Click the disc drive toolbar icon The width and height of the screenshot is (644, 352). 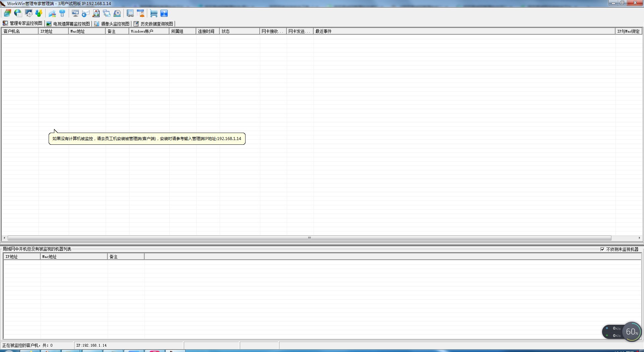point(117,13)
